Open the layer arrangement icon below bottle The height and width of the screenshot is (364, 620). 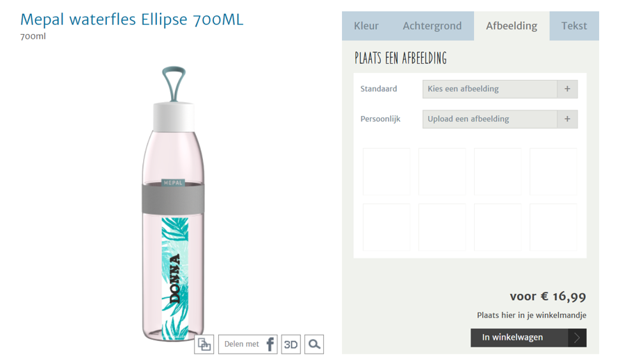[x=204, y=345]
